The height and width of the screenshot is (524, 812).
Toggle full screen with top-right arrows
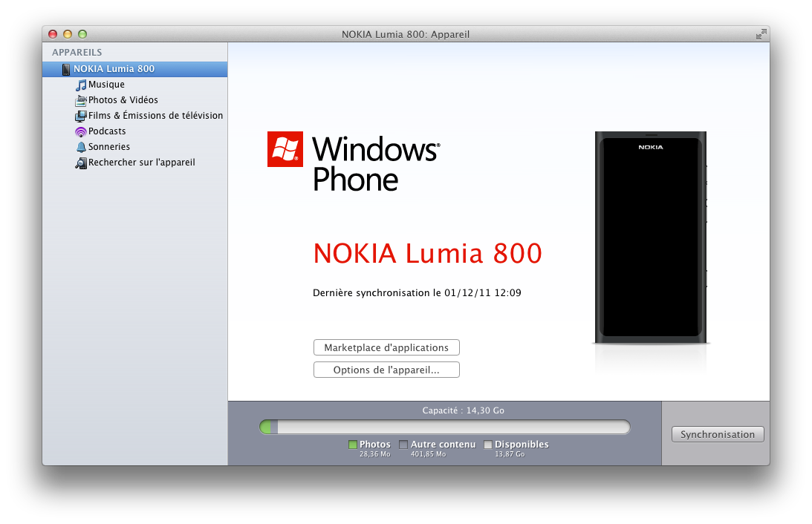pos(761,34)
